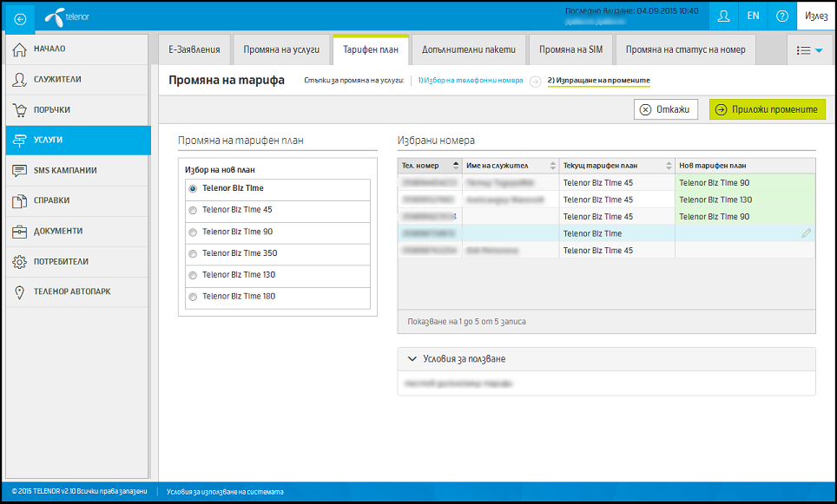Select the Telenor Biz Time 130 radio button
This screenshot has width=837, height=504.
[193, 276]
